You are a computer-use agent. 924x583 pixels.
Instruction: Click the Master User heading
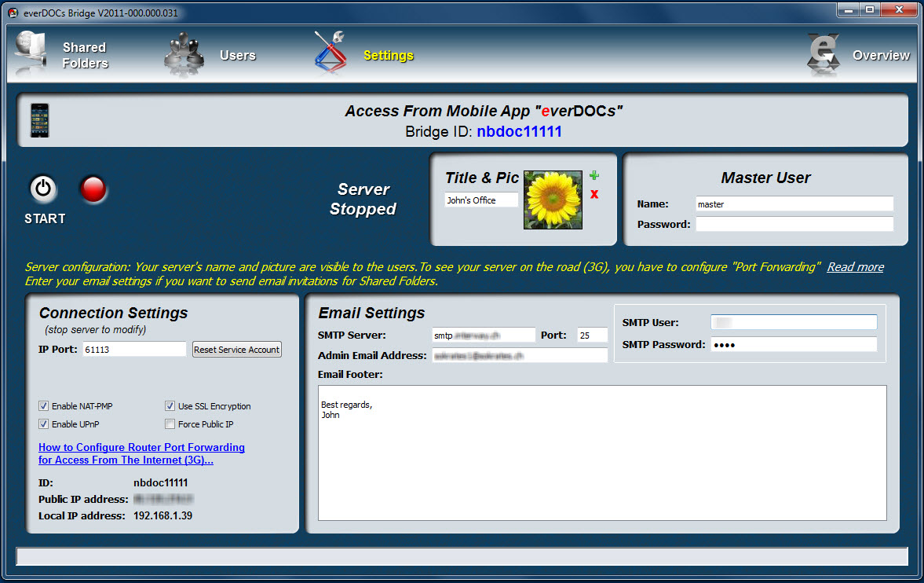point(765,178)
